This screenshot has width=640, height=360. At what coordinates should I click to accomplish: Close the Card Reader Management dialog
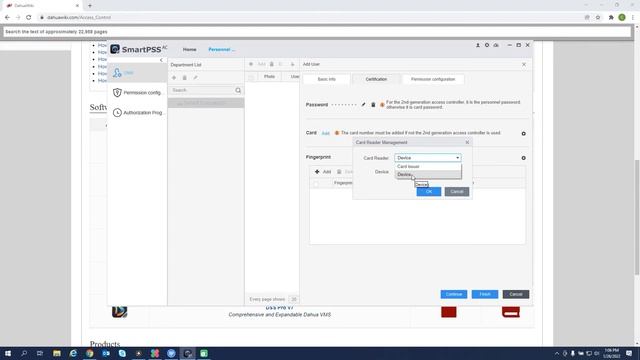pyautogui.click(x=467, y=142)
